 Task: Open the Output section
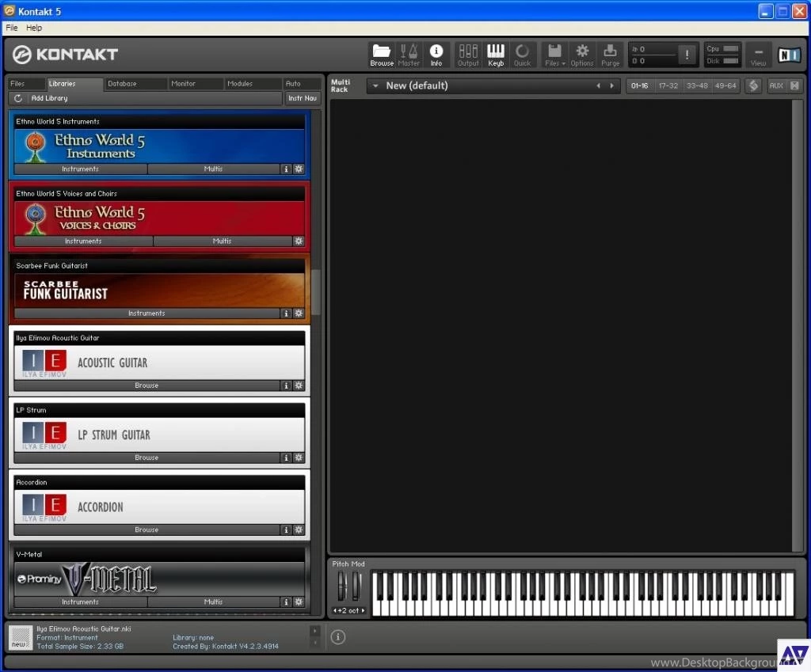(468, 55)
